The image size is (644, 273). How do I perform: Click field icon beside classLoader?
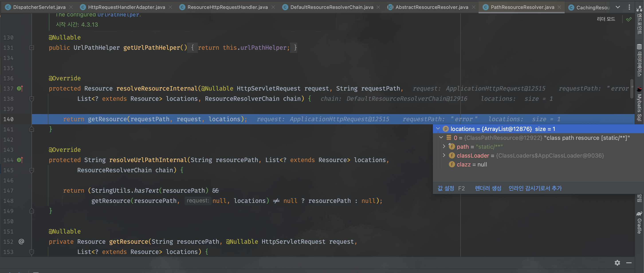452,155
